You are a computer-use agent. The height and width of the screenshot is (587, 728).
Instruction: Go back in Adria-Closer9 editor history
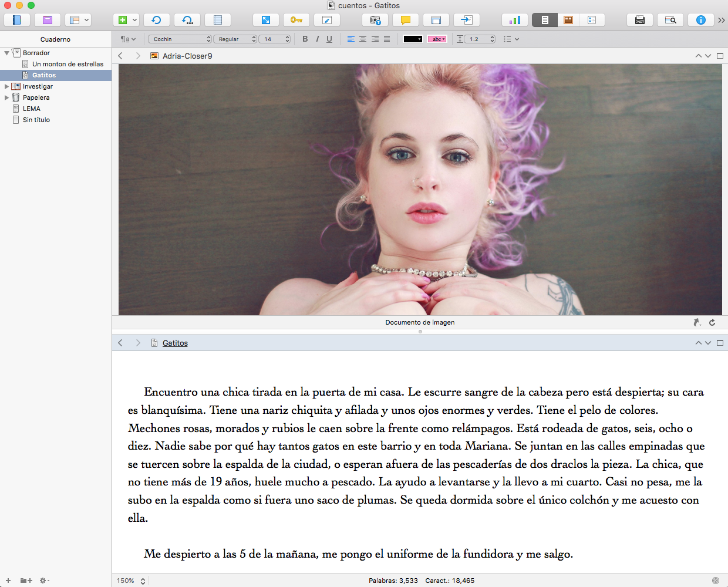click(120, 56)
